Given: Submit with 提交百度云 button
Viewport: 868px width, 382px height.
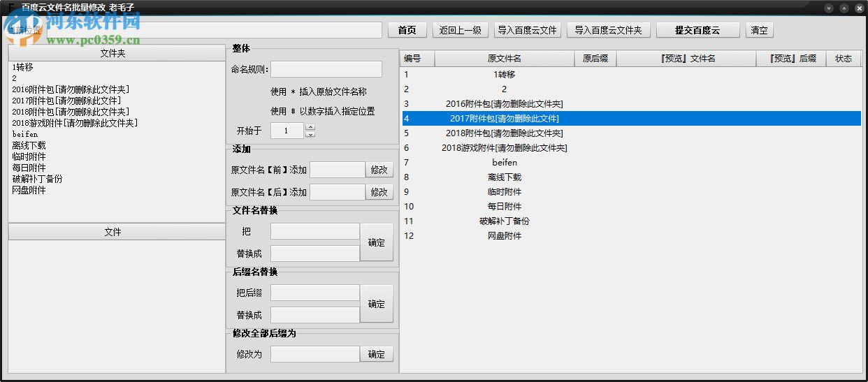Looking at the screenshot, I should [x=697, y=30].
